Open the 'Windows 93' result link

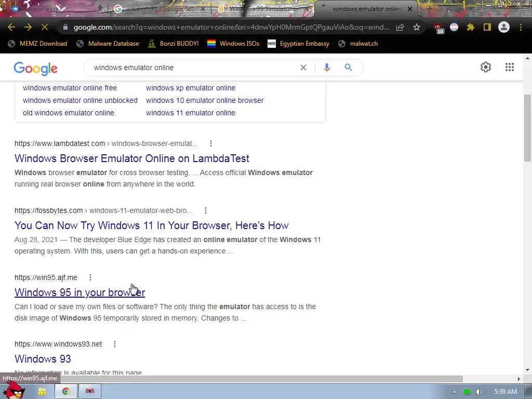coord(43,359)
